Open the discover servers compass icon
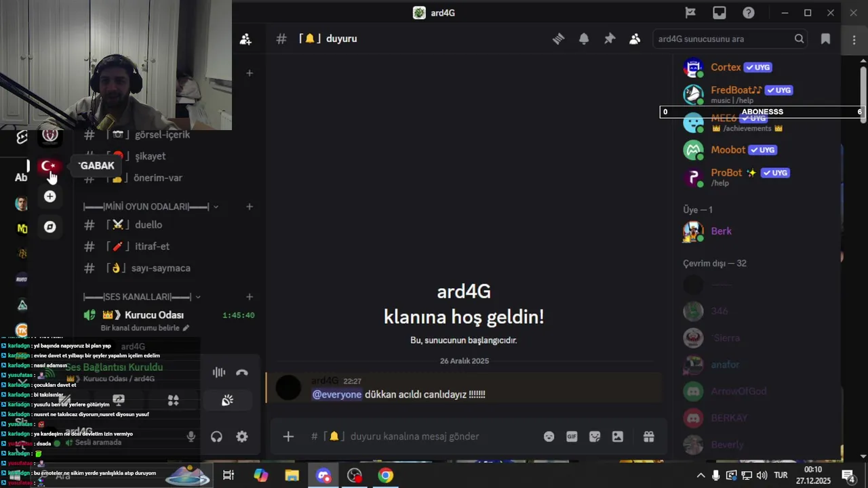 tap(50, 227)
